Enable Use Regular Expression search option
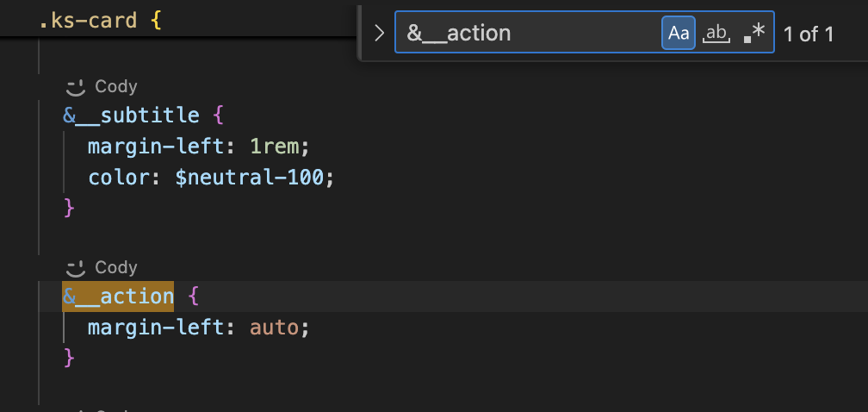Viewport: 868px width, 412px height. point(754,34)
